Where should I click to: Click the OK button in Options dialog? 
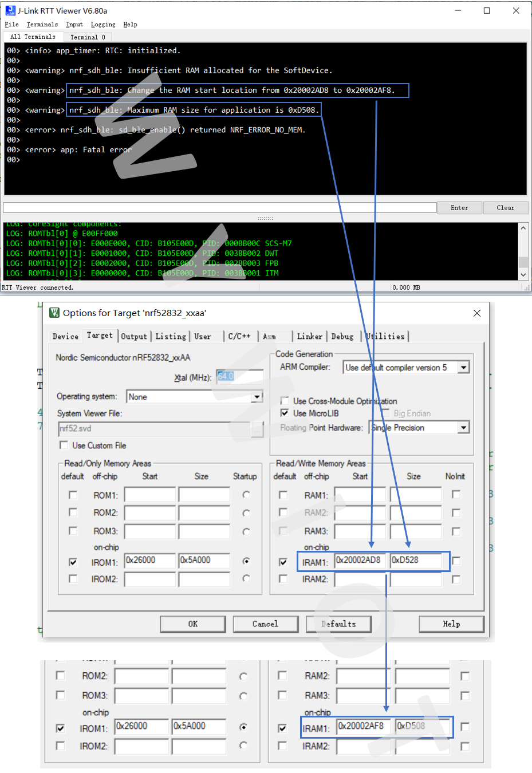pyautogui.click(x=193, y=624)
